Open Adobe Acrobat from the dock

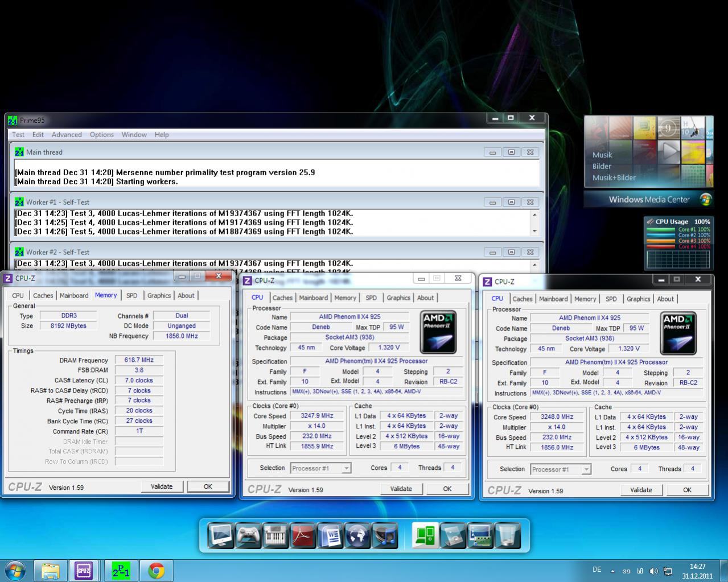pos(303,535)
